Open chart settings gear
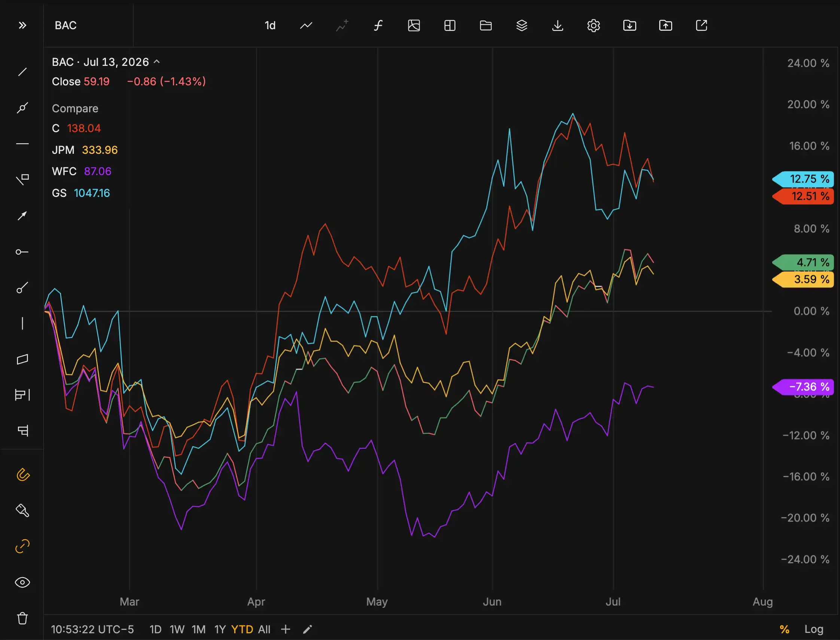 pos(594,25)
